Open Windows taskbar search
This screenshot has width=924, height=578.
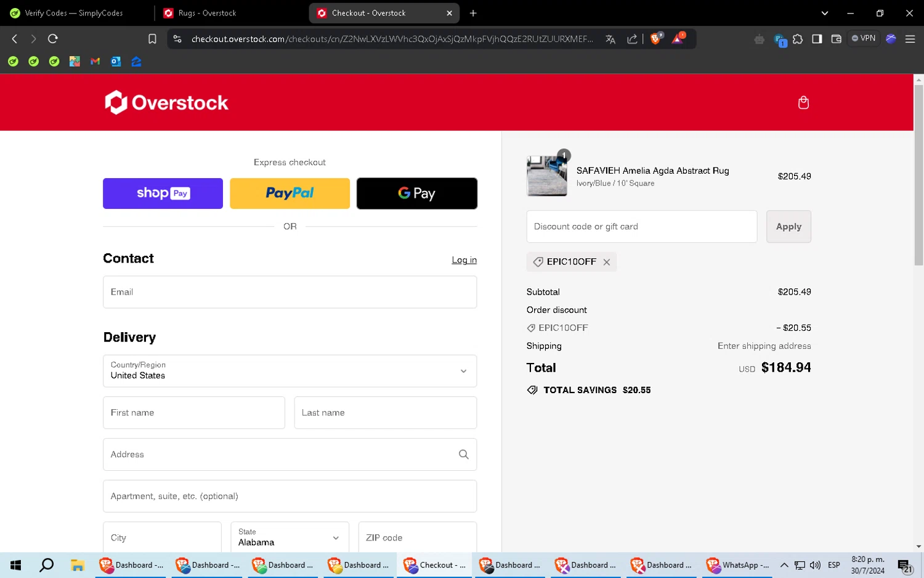(46, 565)
